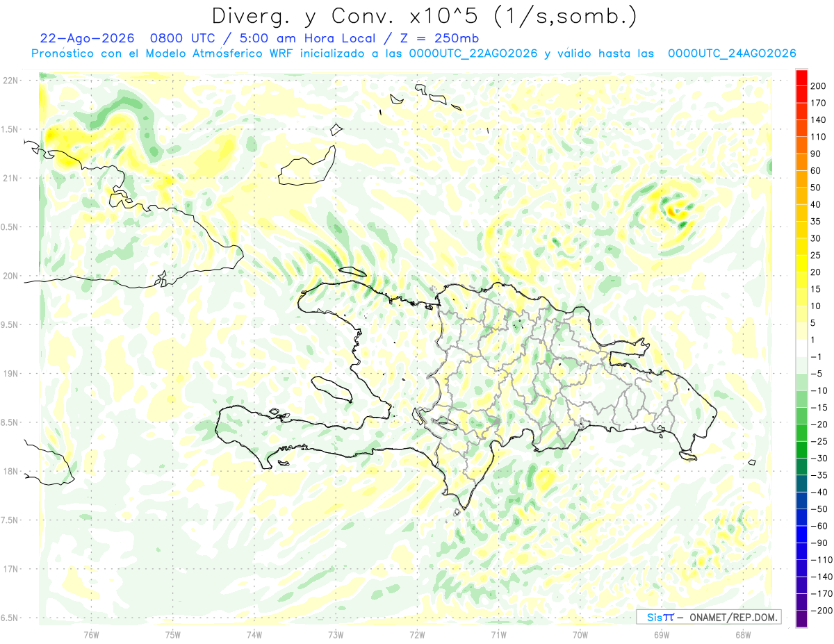Screen dimensions: 834x644
Task: Click the "20N" latitude label
Action: tap(10, 276)
